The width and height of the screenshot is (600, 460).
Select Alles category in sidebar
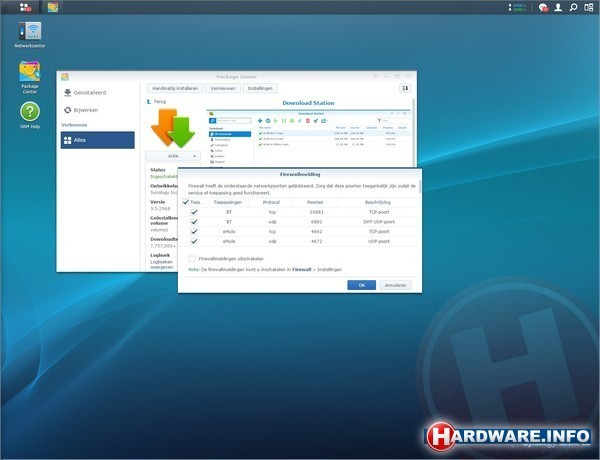click(x=98, y=140)
